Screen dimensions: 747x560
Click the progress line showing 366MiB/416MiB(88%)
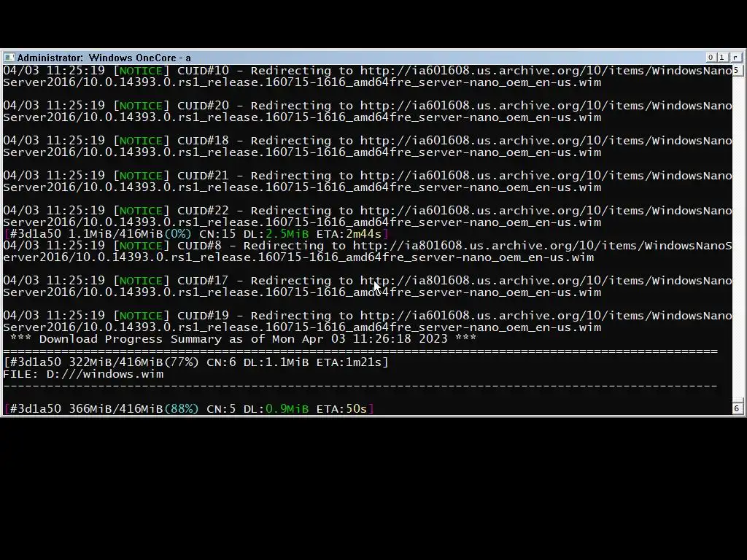(x=189, y=409)
